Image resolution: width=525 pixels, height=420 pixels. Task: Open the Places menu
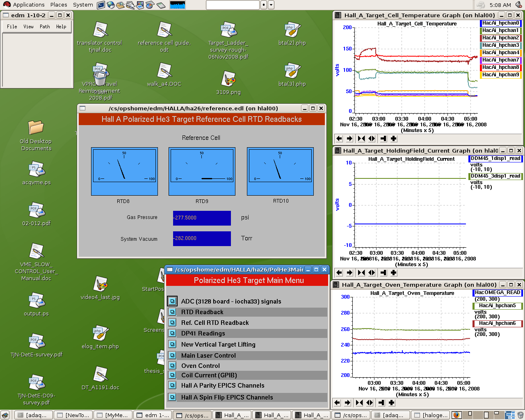pos(59,5)
